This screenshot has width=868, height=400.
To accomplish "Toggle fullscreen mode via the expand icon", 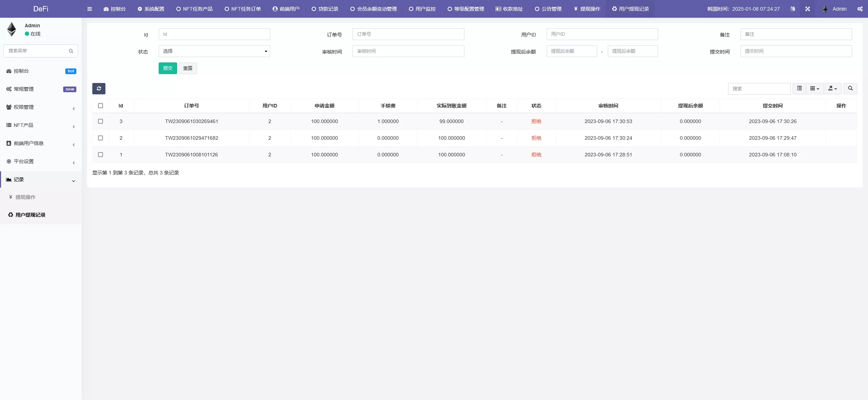I will 808,9.
